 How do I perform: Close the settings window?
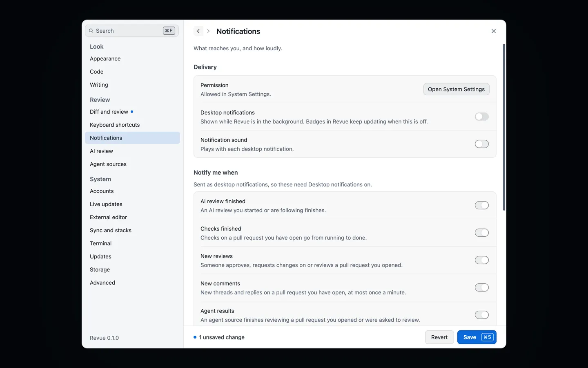tap(494, 31)
